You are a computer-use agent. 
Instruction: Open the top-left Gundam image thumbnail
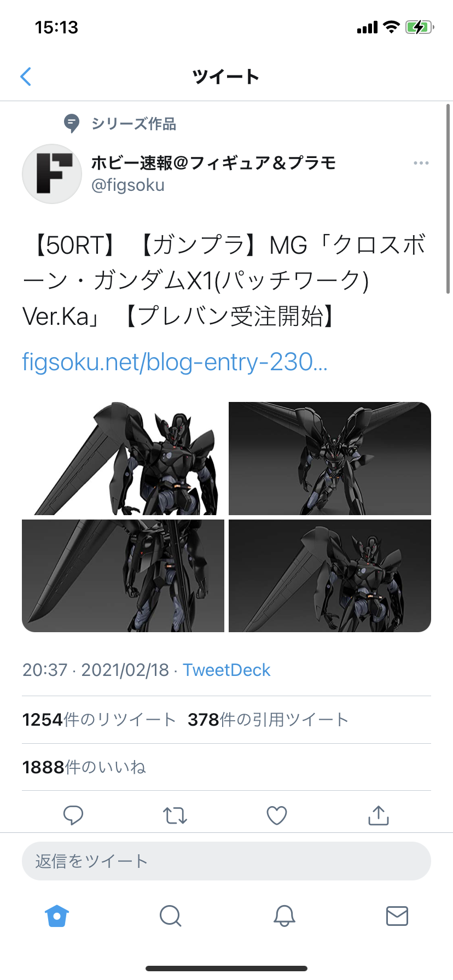123,458
